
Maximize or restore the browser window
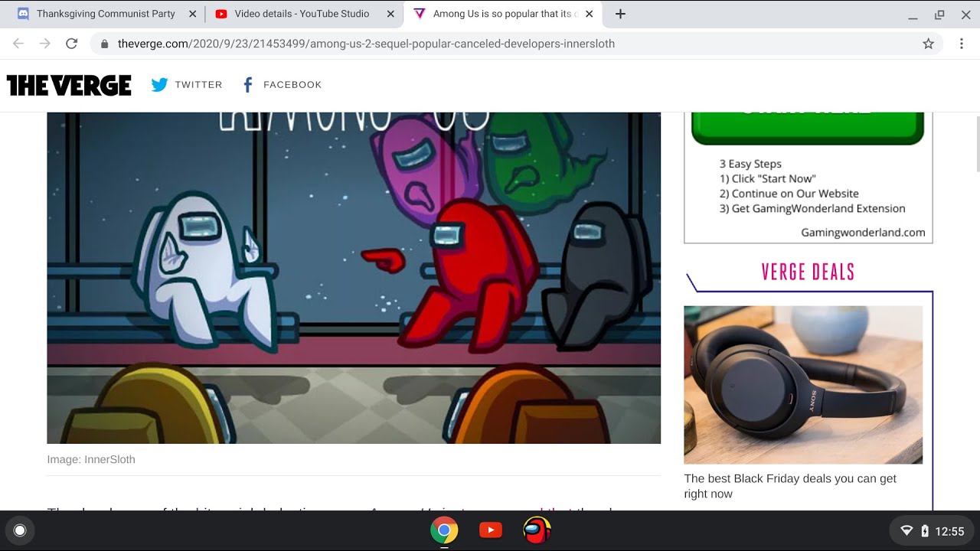click(x=939, y=15)
